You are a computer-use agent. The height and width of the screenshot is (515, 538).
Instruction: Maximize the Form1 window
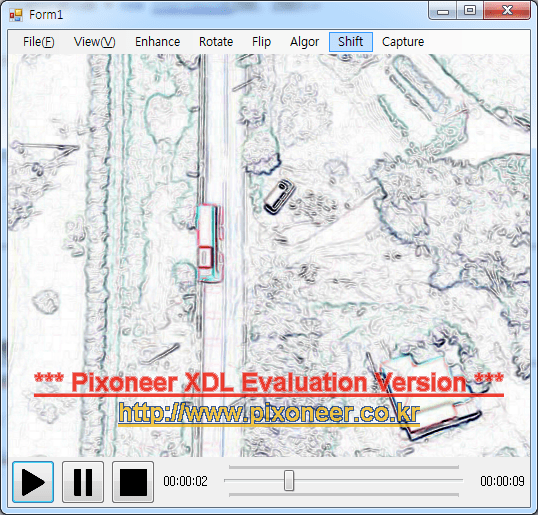click(x=470, y=11)
